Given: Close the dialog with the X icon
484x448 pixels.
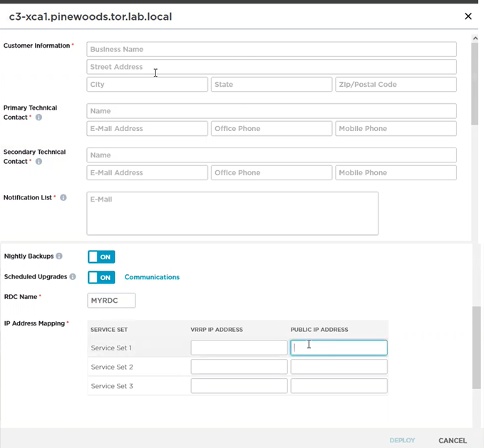Looking at the screenshot, I should pyautogui.click(x=468, y=16).
